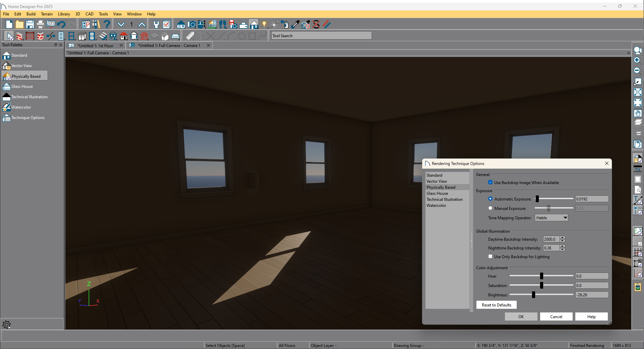This screenshot has height=349, width=644.
Task: Open the Terrain menu
Action: click(47, 14)
